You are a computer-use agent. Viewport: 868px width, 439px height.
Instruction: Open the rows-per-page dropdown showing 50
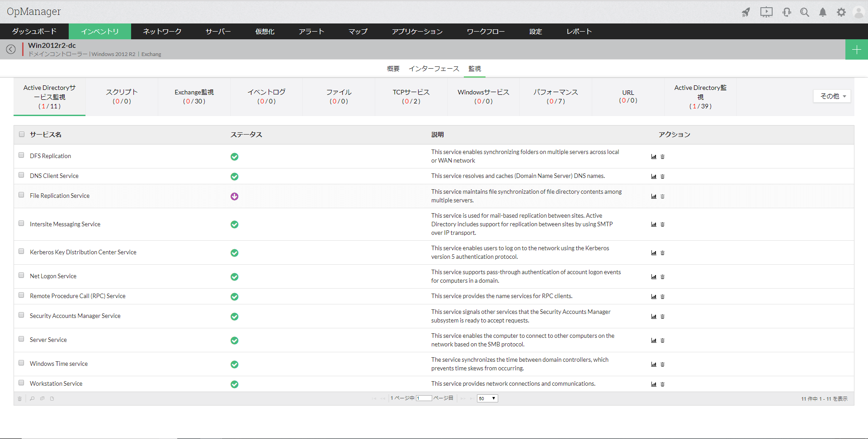click(x=487, y=398)
